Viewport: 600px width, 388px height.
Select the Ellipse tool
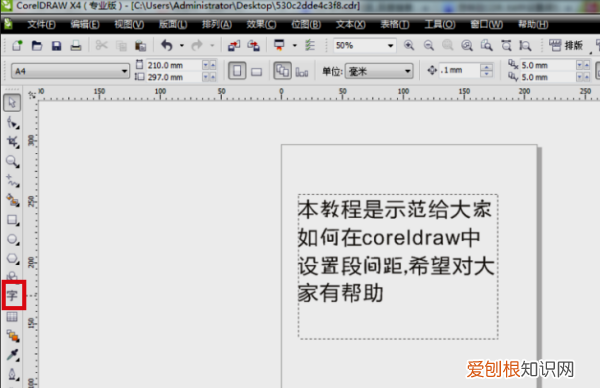click(12, 239)
